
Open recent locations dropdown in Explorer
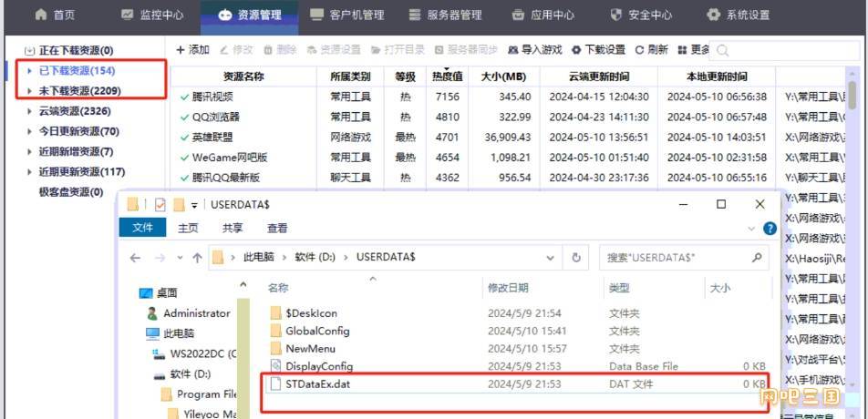coord(180,258)
